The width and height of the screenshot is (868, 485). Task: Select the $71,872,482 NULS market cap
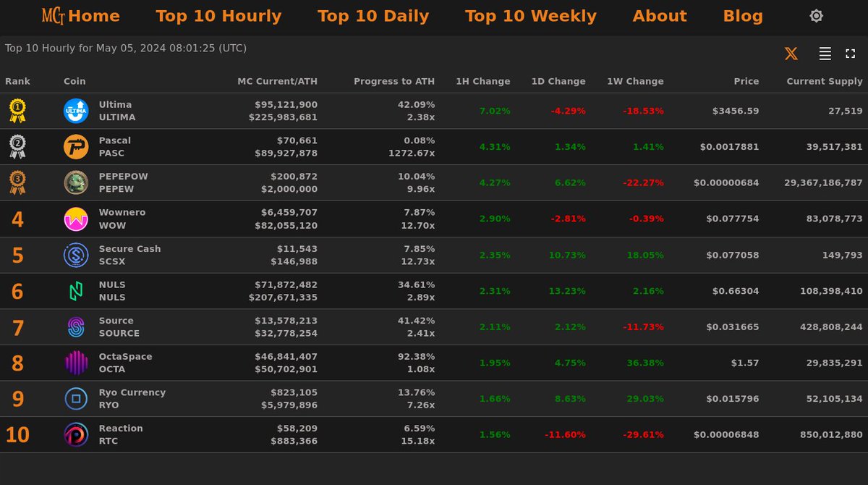tap(286, 284)
